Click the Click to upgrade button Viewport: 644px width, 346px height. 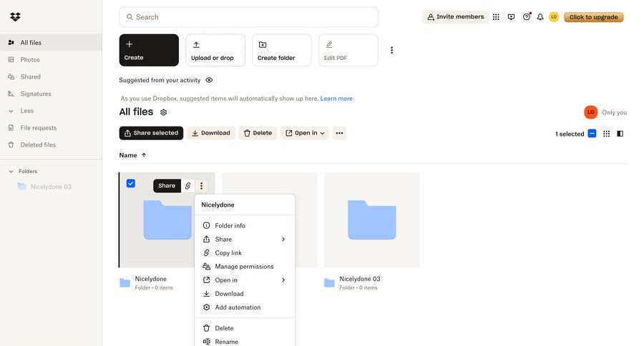pos(593,17)
